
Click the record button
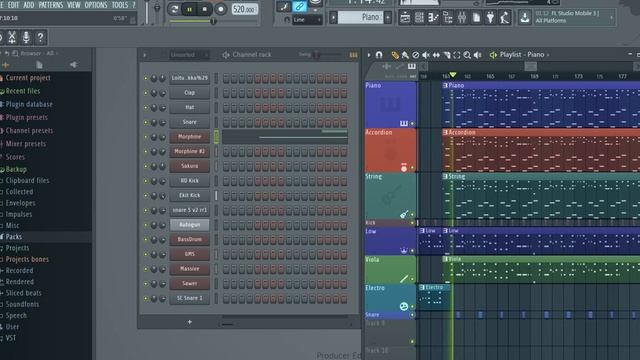(220, 9)
